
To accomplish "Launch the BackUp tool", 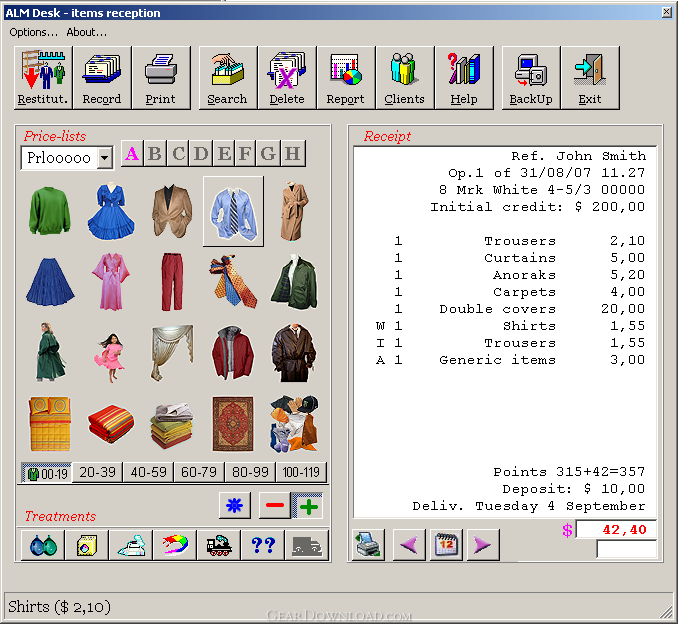I will tap(531, 78).
